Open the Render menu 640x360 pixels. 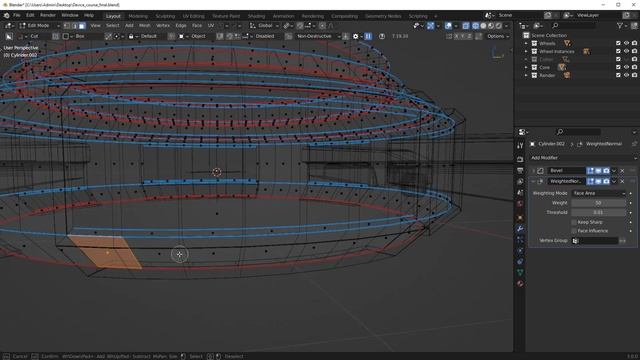(x=48, y=16)
